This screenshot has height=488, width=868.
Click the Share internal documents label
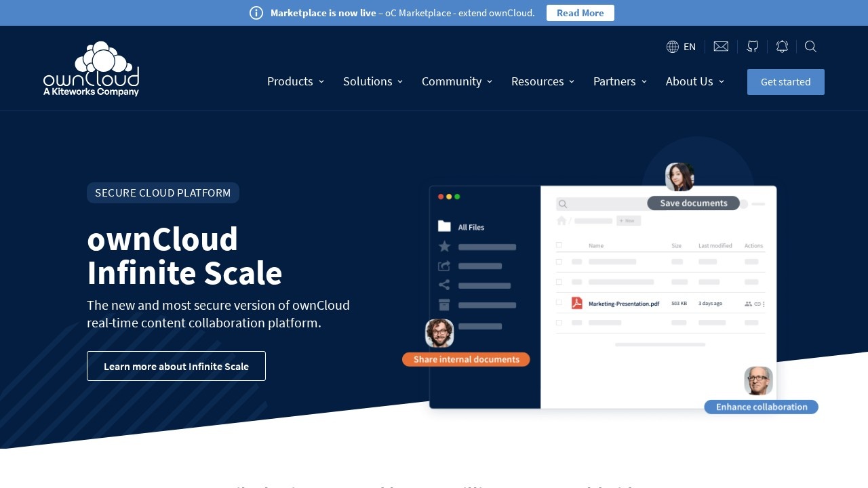[x=466, y=359]
